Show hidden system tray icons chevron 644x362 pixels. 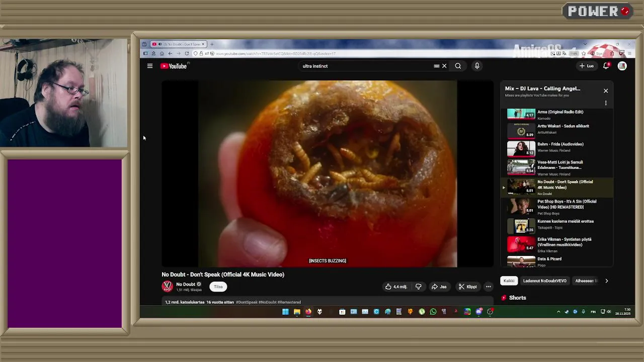pyautogui.click(x=558, y=312)
